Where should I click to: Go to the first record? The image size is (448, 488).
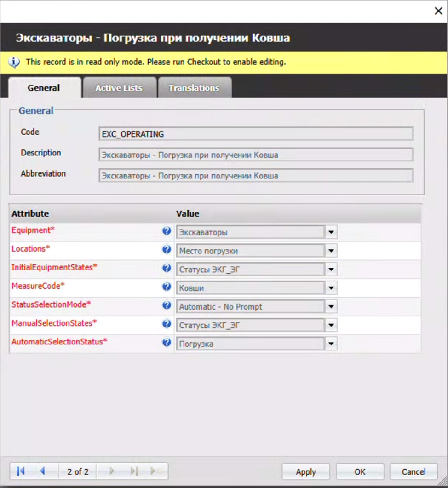[21, 471]
